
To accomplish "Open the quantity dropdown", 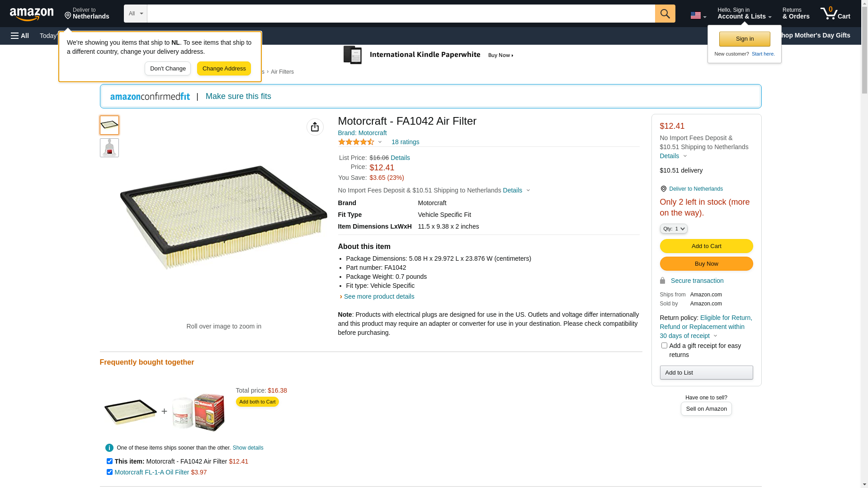I will tap(674, 229).
